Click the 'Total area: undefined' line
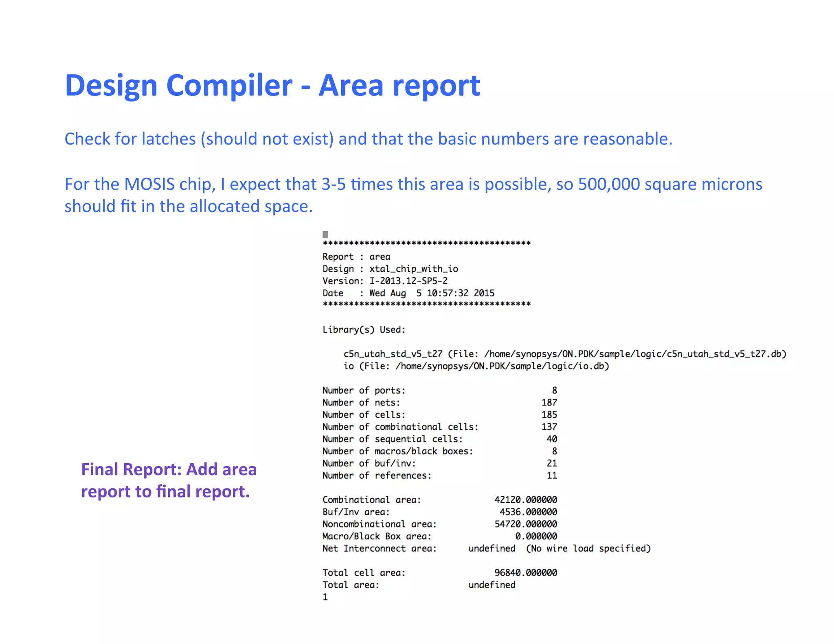This screenshot has width=834, height=644. pyautogui.click(x=419, y=585)
